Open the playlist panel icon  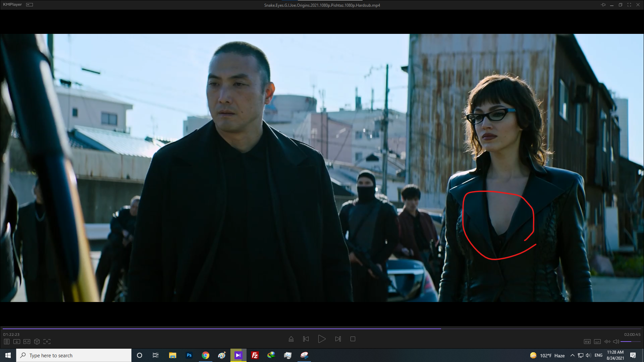pos(7,342)
